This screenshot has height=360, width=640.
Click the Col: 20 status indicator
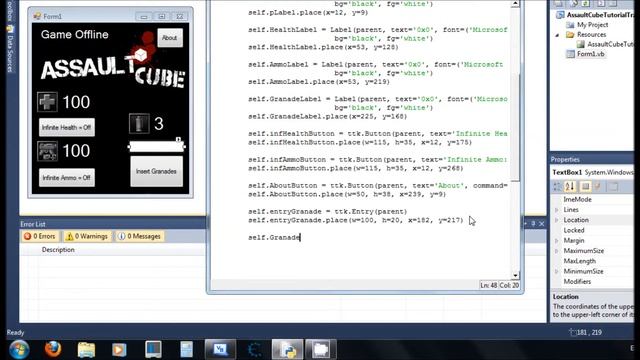tap(509, 285)
